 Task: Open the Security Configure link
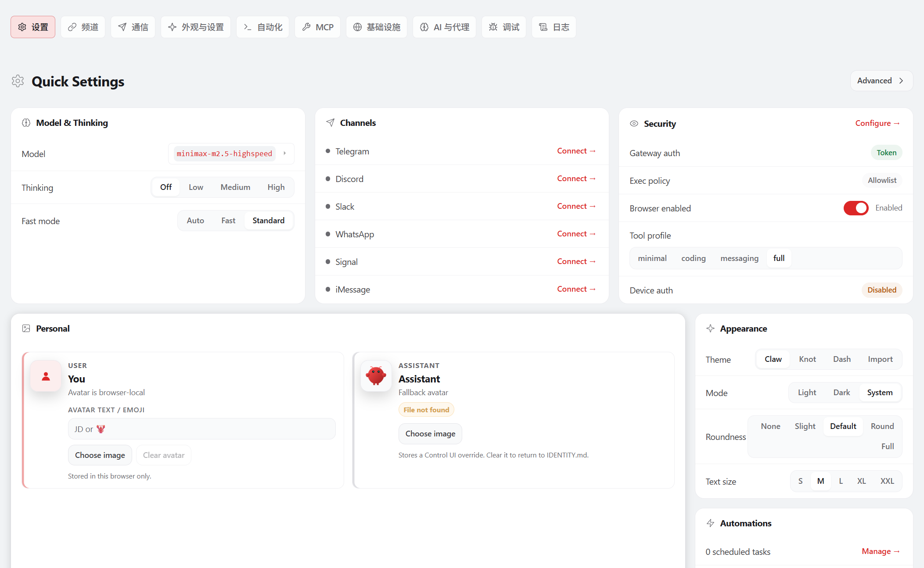click(877, 123)
